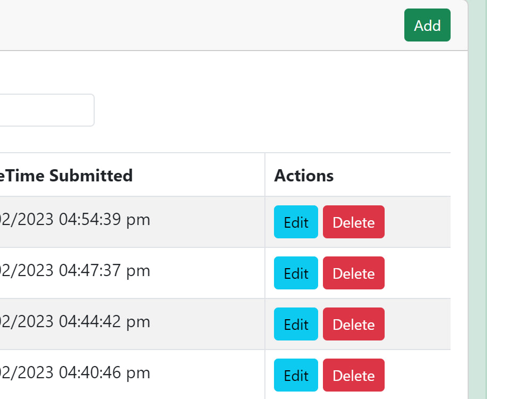Edit the entry submitted at 04:54:39 pm
The width and height of the screenshot is (532, 399).
pos(296,222)
